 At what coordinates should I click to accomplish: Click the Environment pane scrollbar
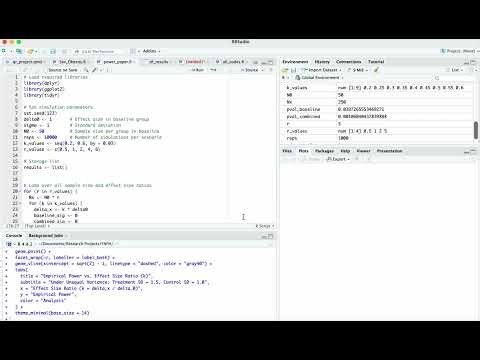(x=476, y=130)
